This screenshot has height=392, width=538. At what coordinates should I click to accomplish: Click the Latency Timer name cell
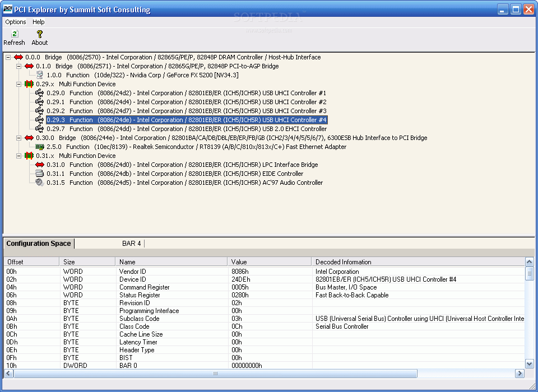[138, 342]
